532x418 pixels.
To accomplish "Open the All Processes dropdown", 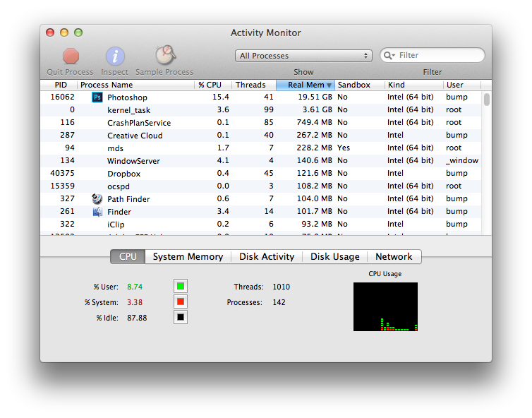I will point(303,56).
